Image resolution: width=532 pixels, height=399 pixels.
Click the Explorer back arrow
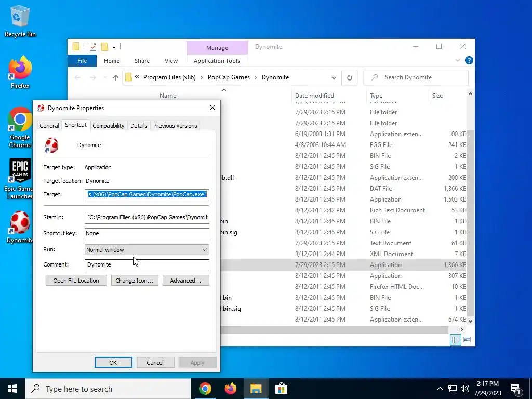(77, 78)
